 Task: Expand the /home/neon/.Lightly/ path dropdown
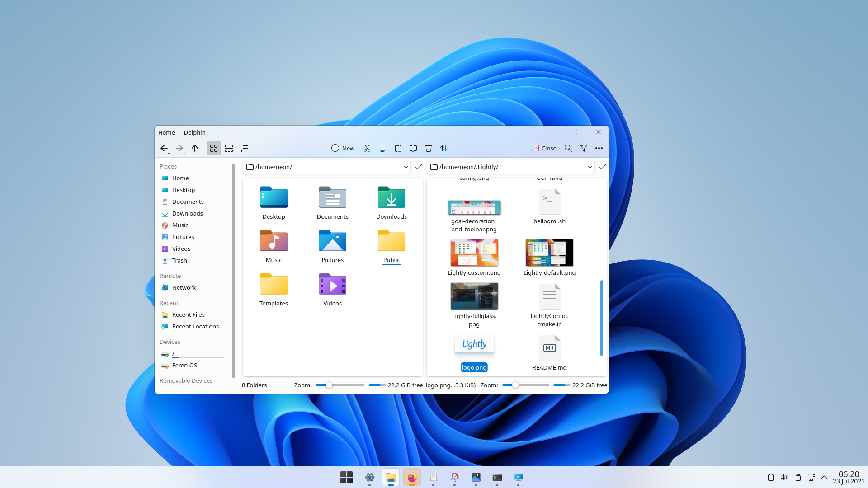click(589, 167)
